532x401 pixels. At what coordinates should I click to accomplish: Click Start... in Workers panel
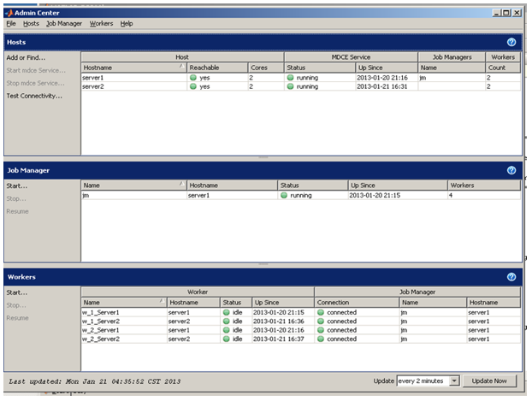17,292
